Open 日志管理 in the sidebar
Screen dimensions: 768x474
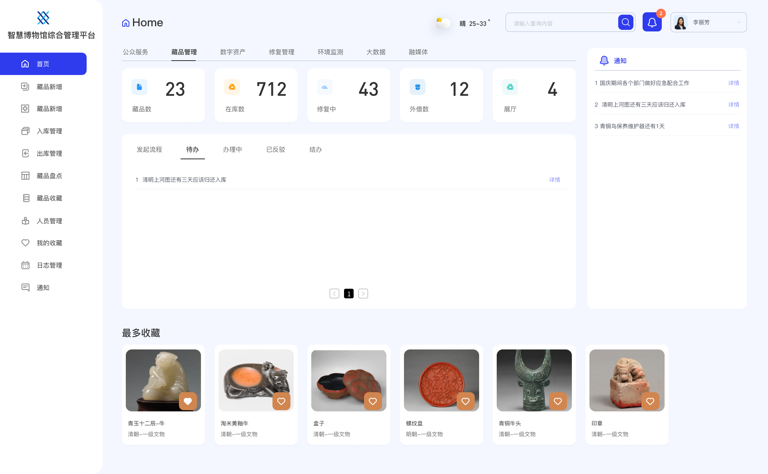pos(49,265)
